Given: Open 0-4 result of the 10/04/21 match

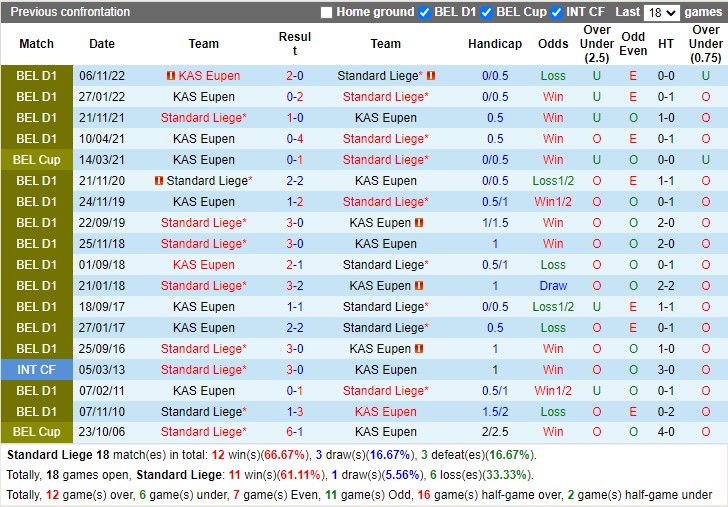Looking at the screenshot, I should (x=295, y=139).
